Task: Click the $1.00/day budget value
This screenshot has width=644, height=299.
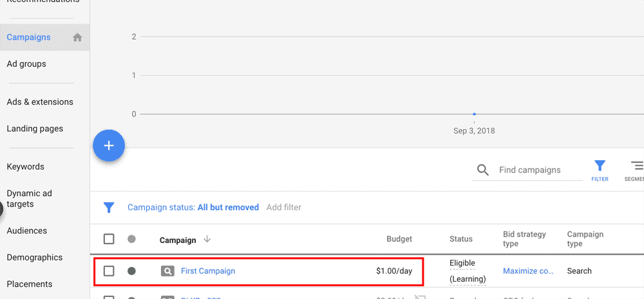Action: click(394, 271)
